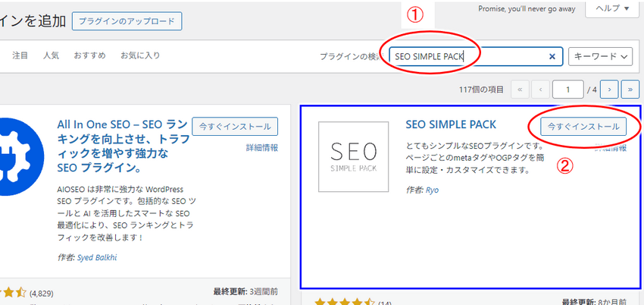Click プラグインのアップロード button
This screenshot has height=305, width=644.
click(x=127, y=21)
